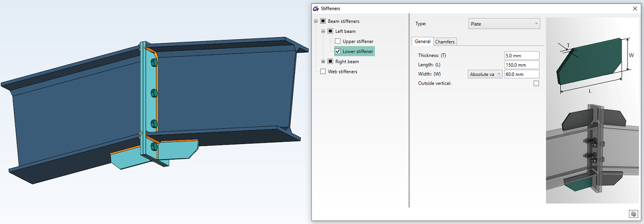Image resolution: width=644 pixels, height=224 pixels.
Task: Click the Length: (L) label
Action: [x=429, y=65]
